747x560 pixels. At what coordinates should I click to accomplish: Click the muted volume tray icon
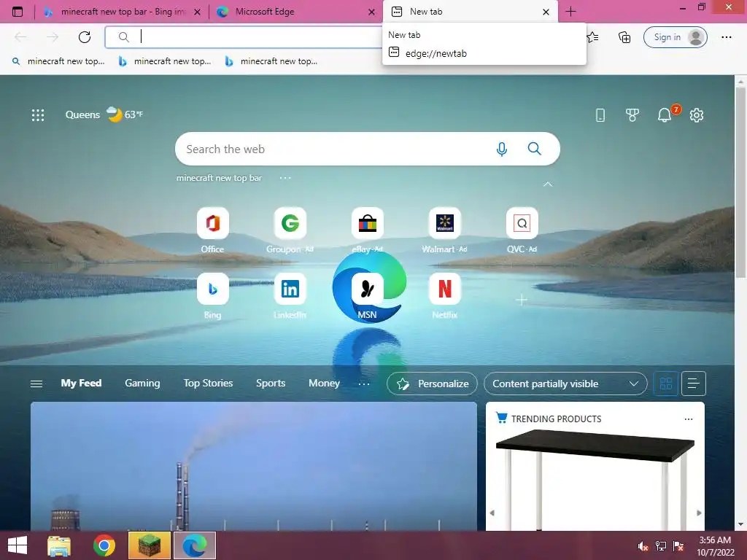tap(643, 546)
